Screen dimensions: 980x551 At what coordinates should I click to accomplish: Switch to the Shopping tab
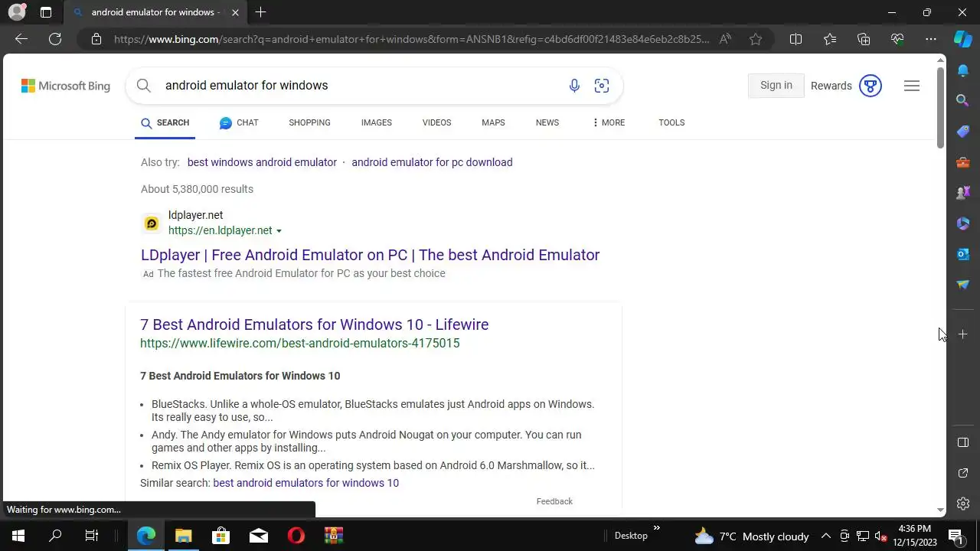tap(309, 122)
